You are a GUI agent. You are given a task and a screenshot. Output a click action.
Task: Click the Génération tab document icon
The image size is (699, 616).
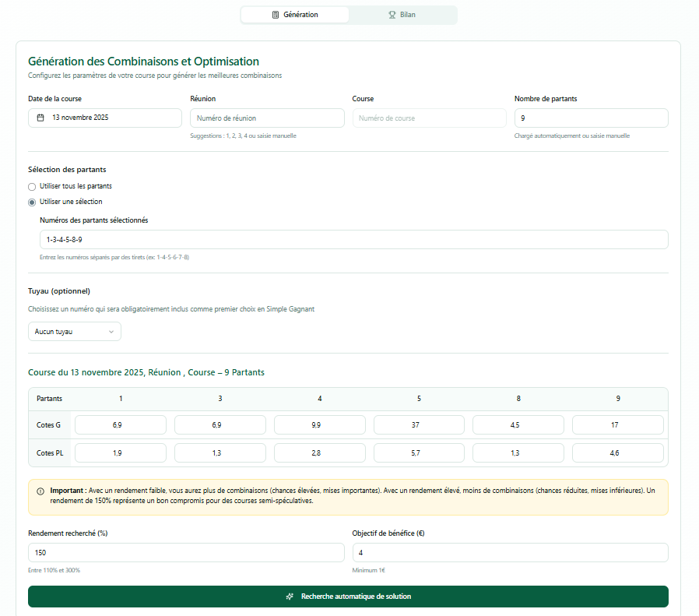tap(276, 15)
